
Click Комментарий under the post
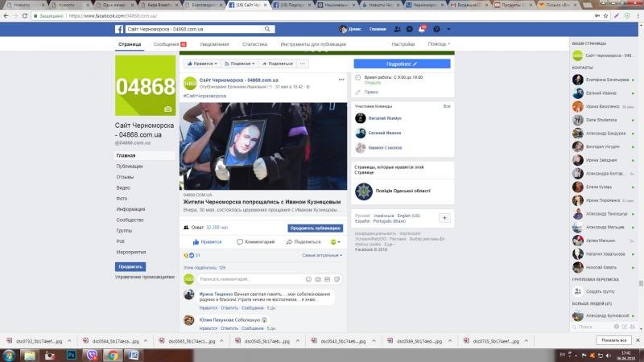[x=255, y=242]
